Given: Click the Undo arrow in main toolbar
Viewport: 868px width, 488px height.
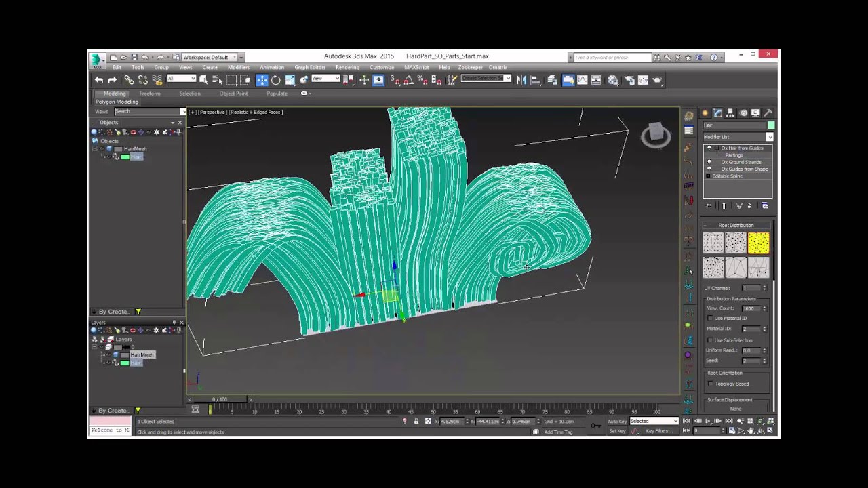Looking at the screenshot, I should click(x=99, y=80).
